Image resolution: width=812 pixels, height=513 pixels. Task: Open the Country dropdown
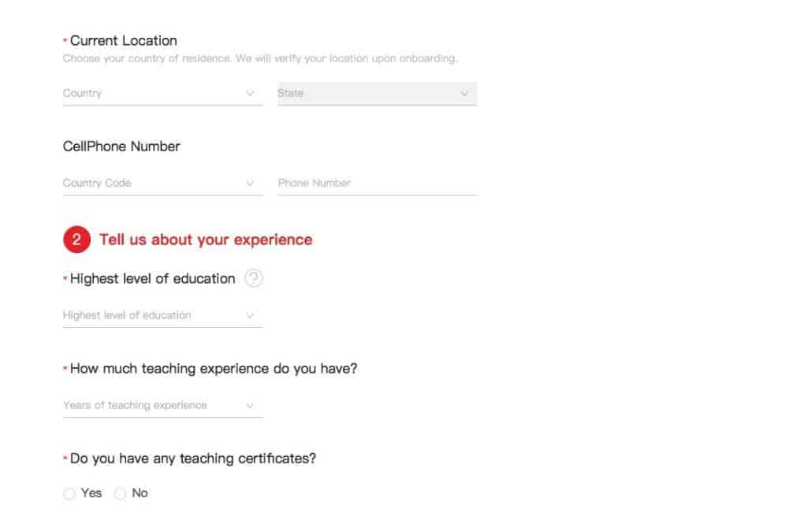pos(162,94)
